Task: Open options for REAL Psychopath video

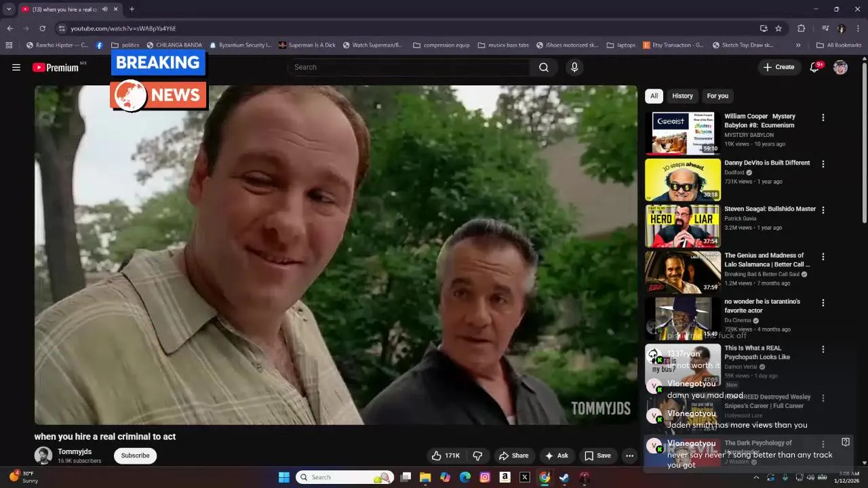Action: pos(823,349)
